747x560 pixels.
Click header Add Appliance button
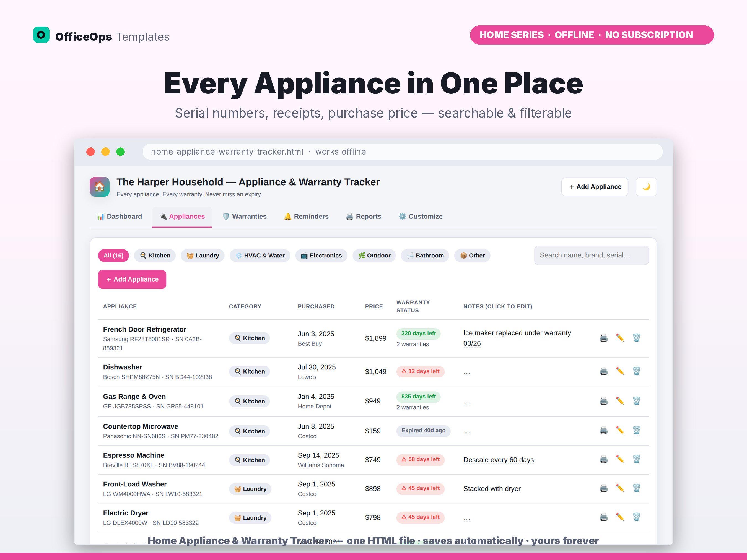[x=595, y=187]
